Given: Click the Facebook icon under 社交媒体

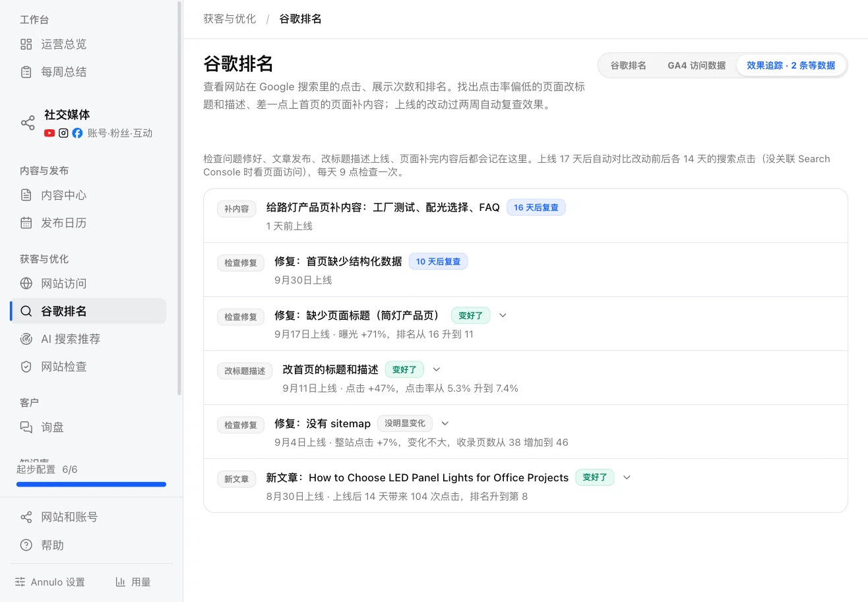Looking at the screenshot, I should pyautogui.click(x=77, y=133).
